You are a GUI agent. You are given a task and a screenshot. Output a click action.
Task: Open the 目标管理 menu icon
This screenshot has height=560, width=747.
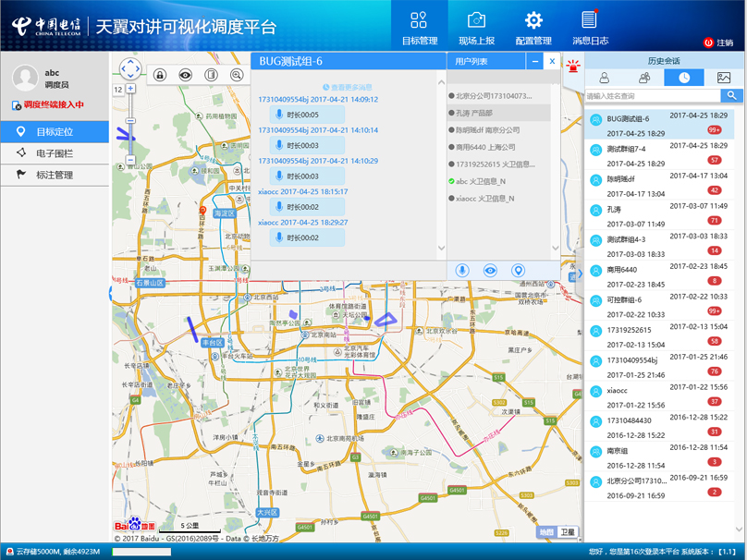(419, 20)
